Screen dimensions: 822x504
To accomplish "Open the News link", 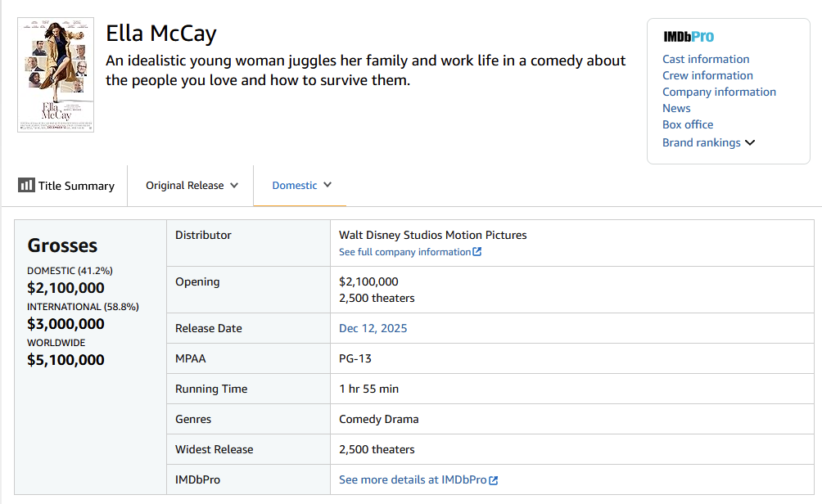I will [676, 108].
